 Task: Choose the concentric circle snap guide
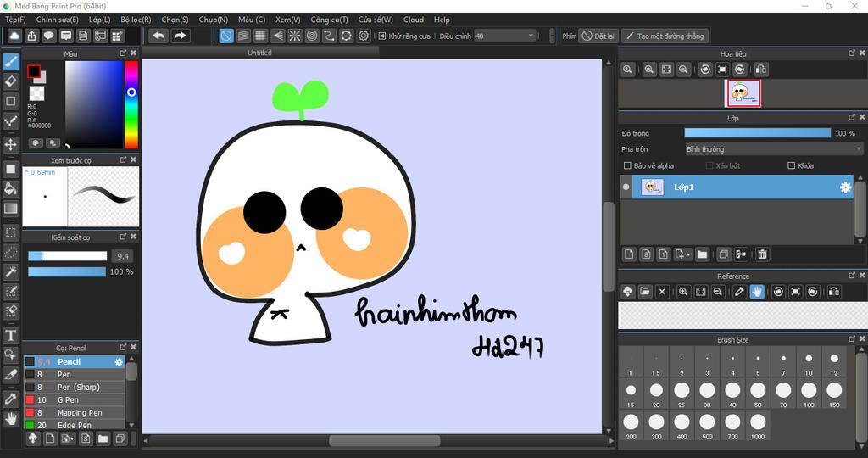[x=312, y=36]
